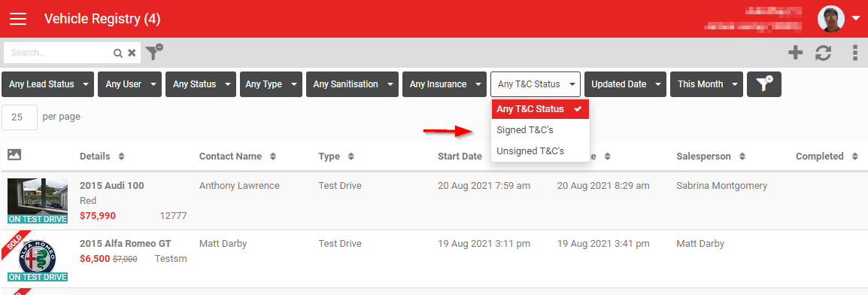Expand the Any Sanitisation filter
The width and height of the screenshot is (868, 295).
pos(352,84)
